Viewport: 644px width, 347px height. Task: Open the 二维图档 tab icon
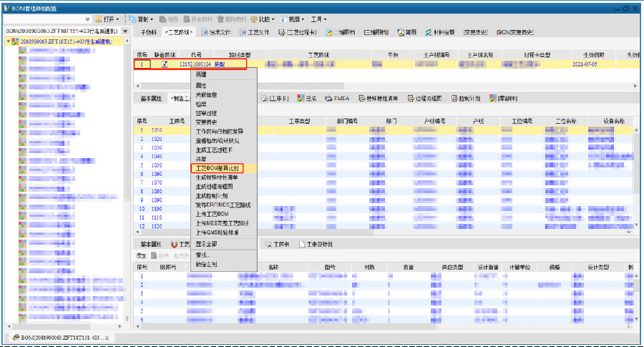tap(330, 32)
